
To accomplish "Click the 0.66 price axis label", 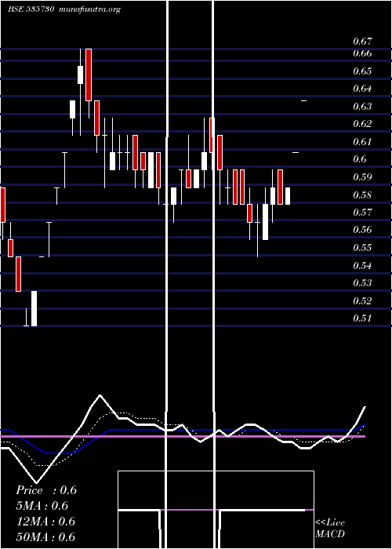I will click(362, 53).
